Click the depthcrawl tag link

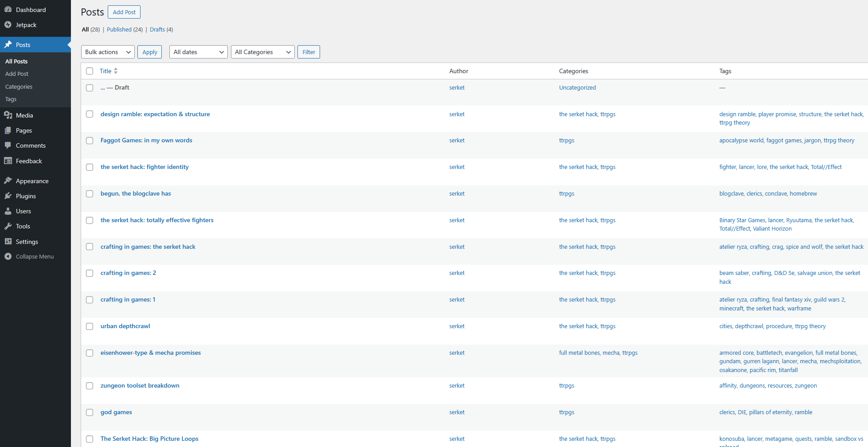point(749,326)
